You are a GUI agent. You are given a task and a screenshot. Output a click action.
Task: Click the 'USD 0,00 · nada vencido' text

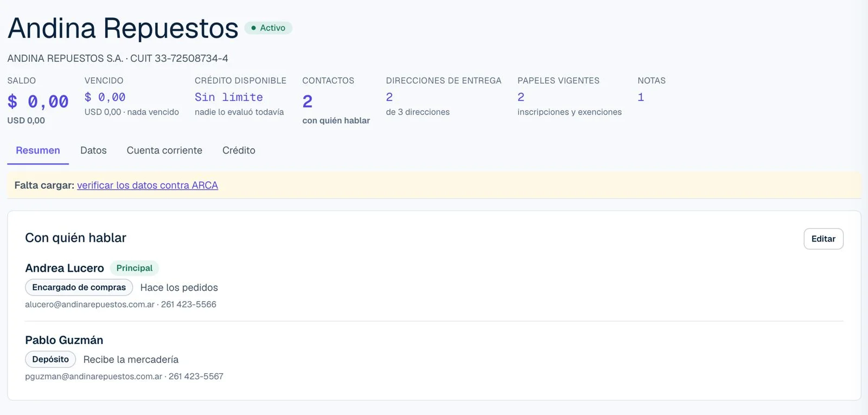point(132,112)
